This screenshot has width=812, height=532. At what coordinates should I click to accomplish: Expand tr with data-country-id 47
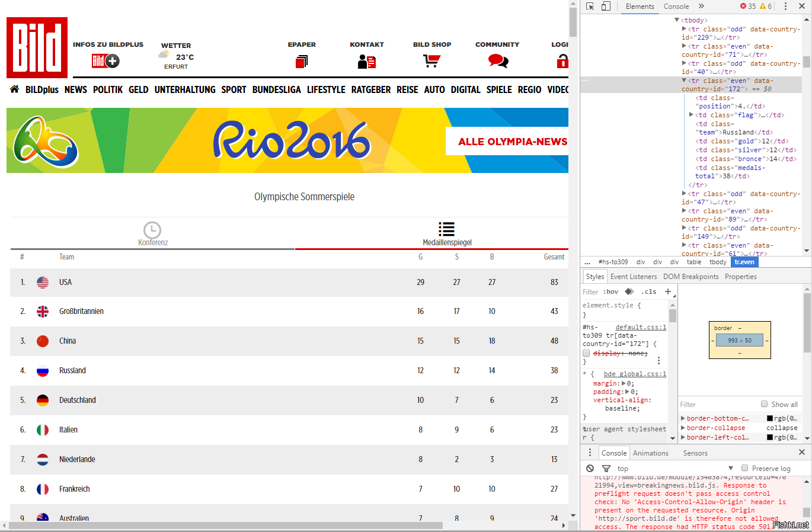coord(684,194)
